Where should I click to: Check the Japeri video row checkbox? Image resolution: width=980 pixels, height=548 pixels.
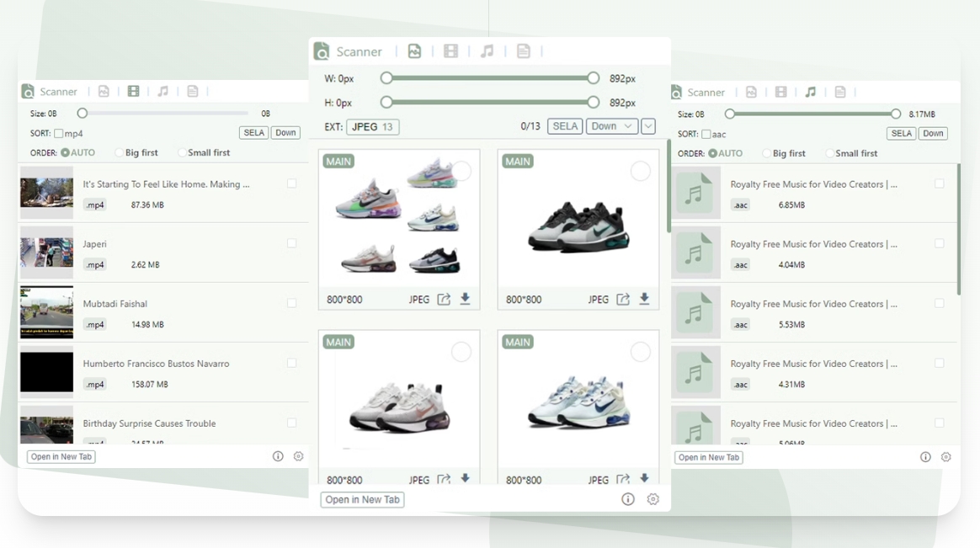click(x=292, y=243)
